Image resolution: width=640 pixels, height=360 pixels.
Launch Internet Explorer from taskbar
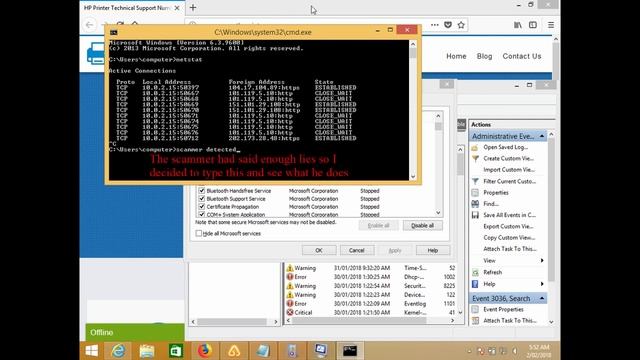point(118,351)
